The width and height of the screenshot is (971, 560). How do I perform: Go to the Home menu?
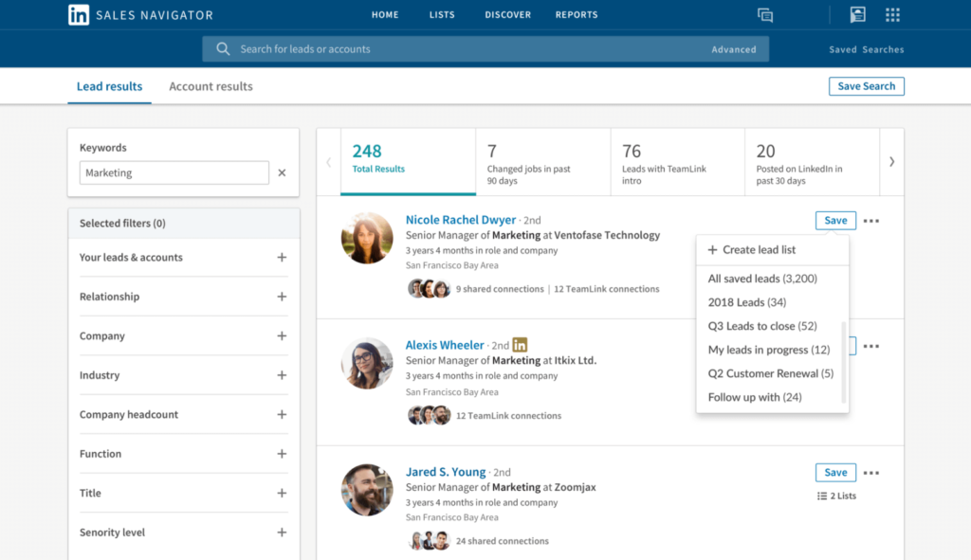[385, 15]
